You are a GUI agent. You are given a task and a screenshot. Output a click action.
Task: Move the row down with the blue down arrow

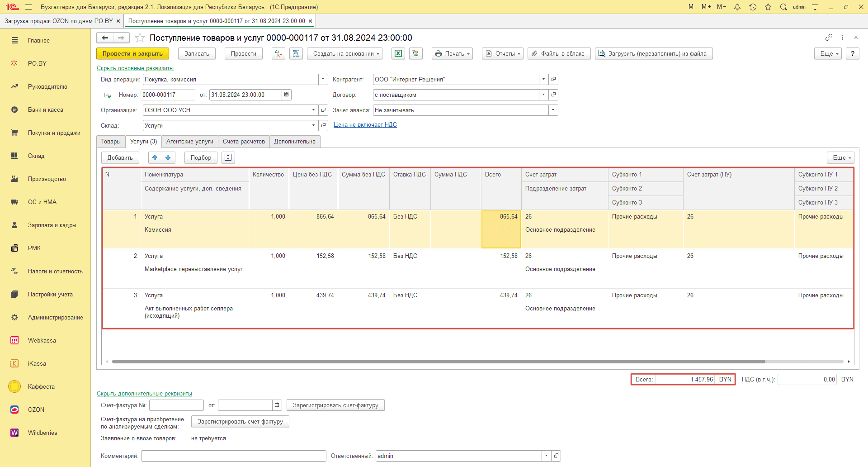click(168, 157)
